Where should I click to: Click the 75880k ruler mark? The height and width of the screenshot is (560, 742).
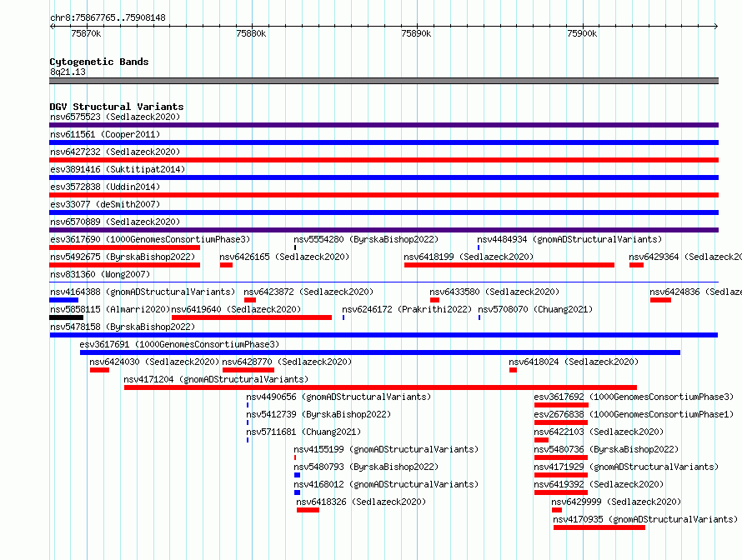pyautogui.click(x=251, y=33)
